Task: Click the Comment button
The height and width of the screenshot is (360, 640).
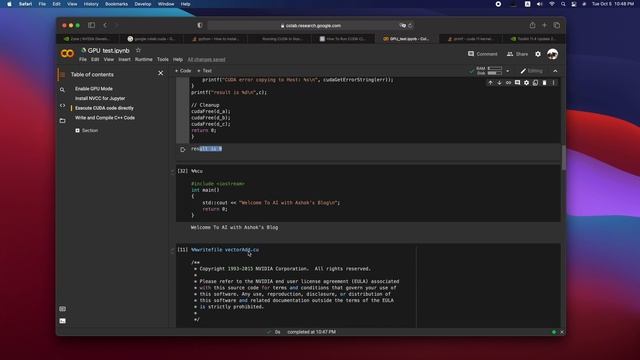Action: [x=482, y=54]
